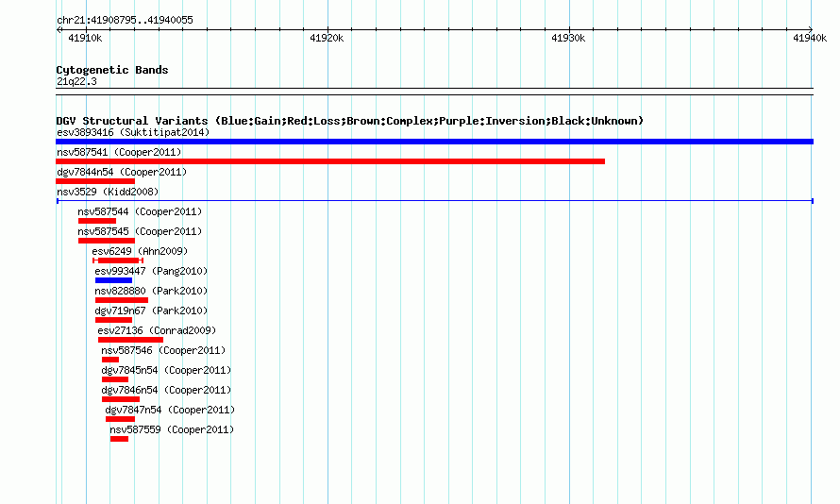Open dgv7847n54 (Cooper2011) label
The width and height of the screenshot is (840, 504).
(x=170, y=410)
